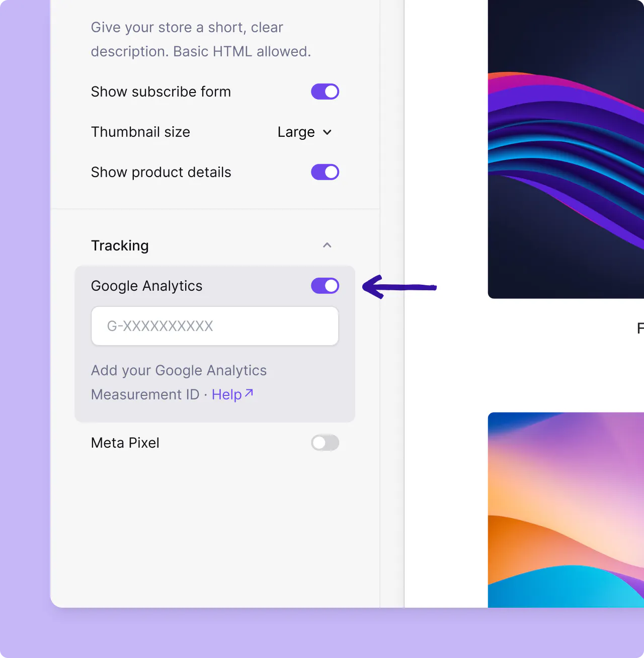Click the Meta Pixel label

coord(125,443)
